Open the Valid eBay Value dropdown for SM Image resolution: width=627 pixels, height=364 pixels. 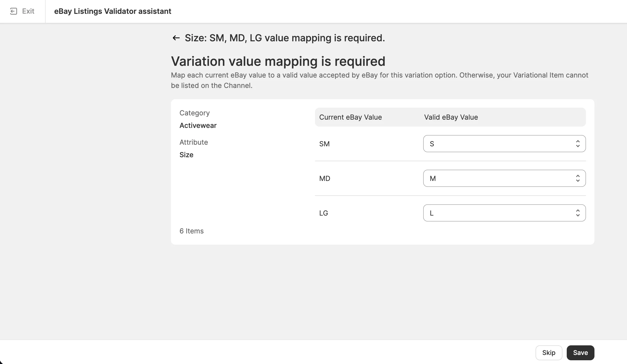click(504, 144)
